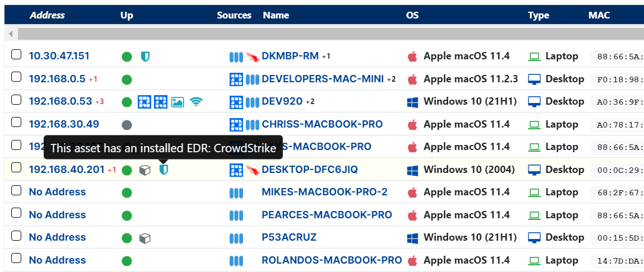Sort by the Name column header
This screenshot has height=272, width=644.
pyautogui.click(x=276, y=15)
